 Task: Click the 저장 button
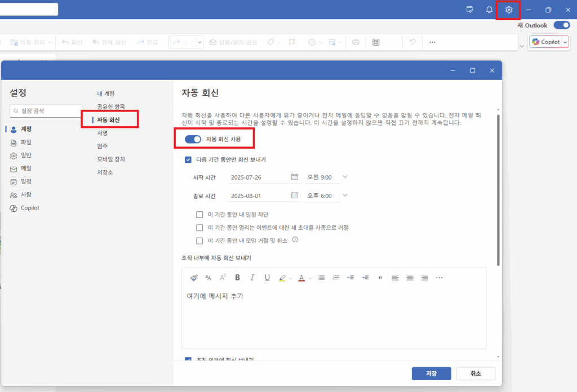(x=431, y=373)
